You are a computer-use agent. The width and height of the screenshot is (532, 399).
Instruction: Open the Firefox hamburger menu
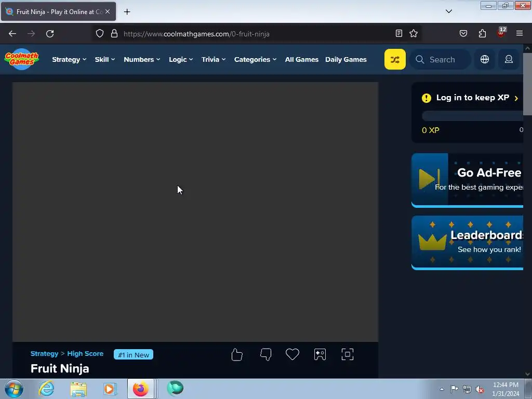(520, 33)
